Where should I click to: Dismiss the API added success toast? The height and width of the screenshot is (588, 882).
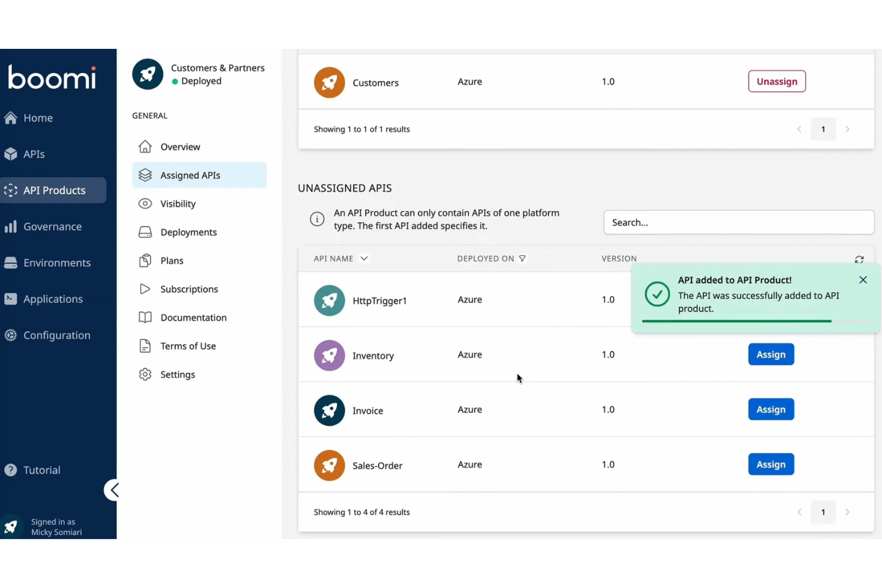(x=863, y=279)
